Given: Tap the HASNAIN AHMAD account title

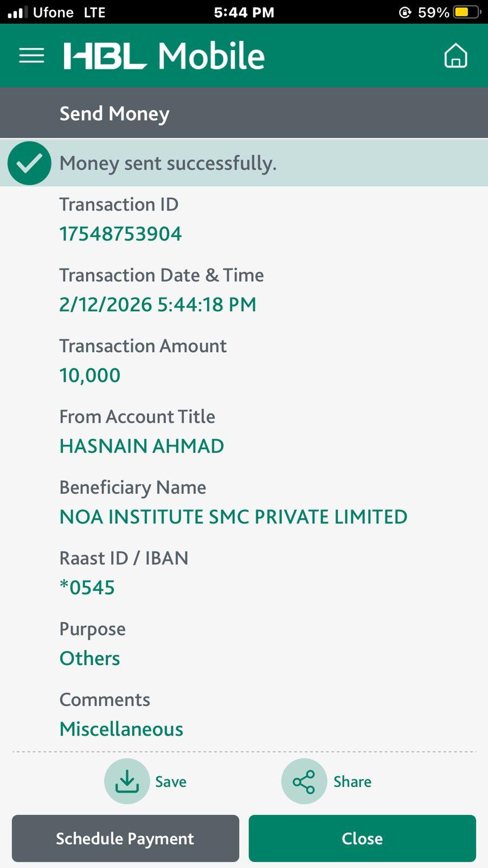Looking at the screenshot, I should coord(142,446).
